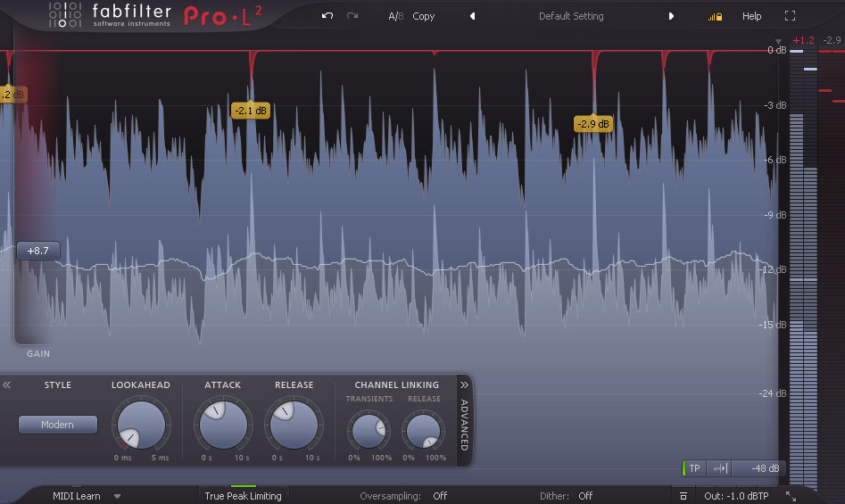
Task: Collapse the advanced panel with double chevron
Action: pyautogui.click(x=464, y=385)
